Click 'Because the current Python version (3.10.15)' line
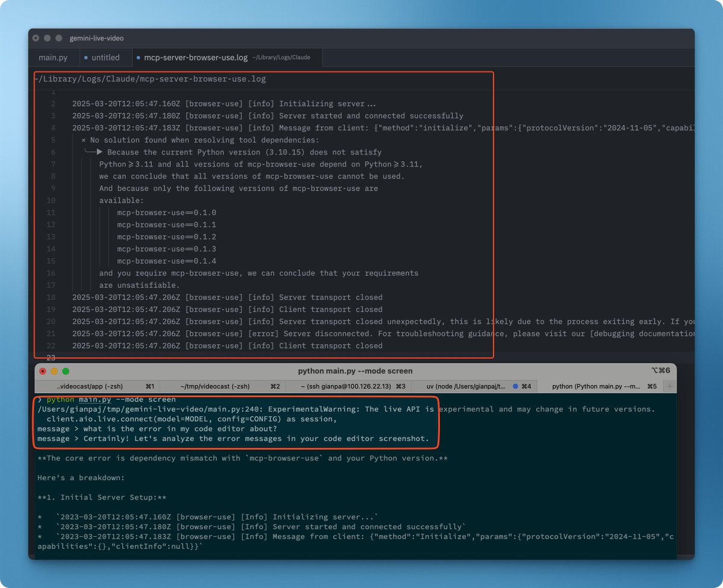 (x=233, y=152)
